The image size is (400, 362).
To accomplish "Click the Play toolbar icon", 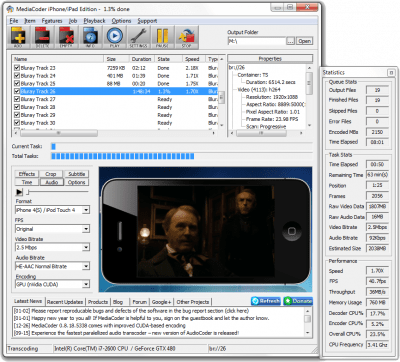I will 114,37.
